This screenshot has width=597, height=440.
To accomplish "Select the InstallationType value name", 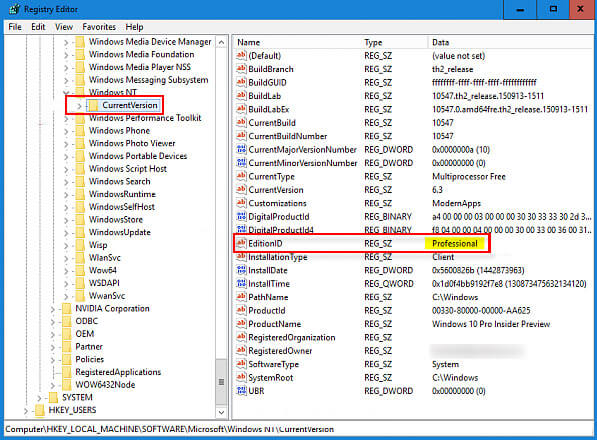I will (278, 257).
